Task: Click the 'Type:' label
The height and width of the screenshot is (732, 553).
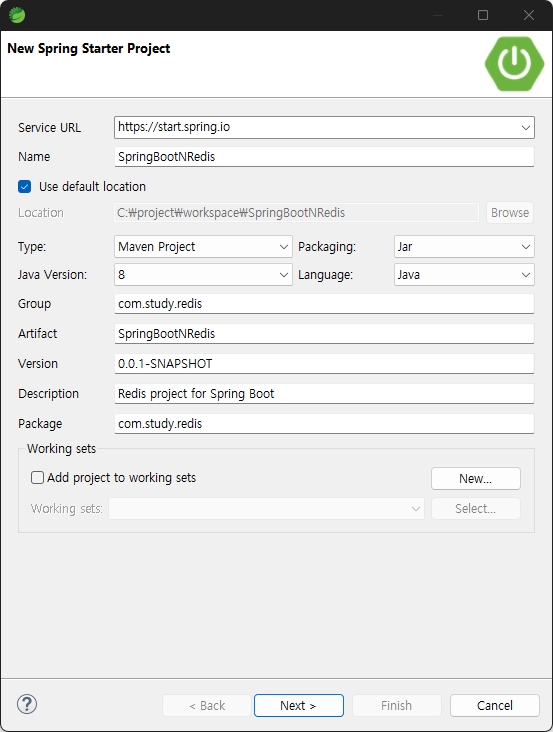Action: click(x=32, y=246)
